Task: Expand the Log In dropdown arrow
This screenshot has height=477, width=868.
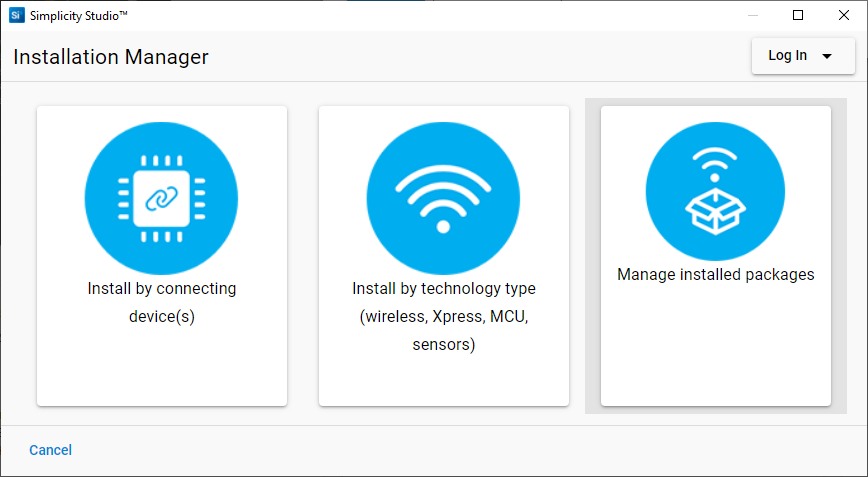Action: 827,56
